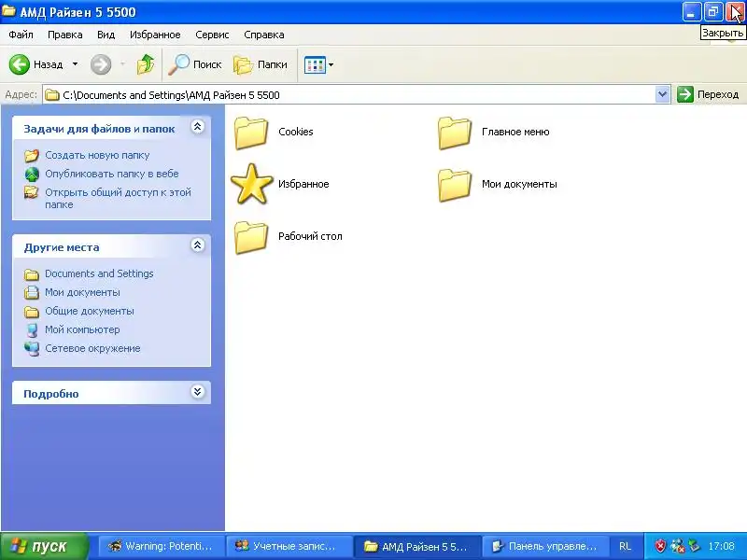
Task: Open the Справка menu
Action: [264, 35]
